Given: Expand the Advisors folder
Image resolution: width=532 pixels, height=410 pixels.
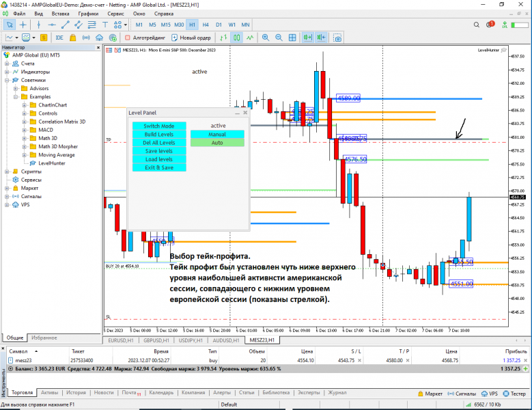Looking at the screenshot, I should pos(16,89).
